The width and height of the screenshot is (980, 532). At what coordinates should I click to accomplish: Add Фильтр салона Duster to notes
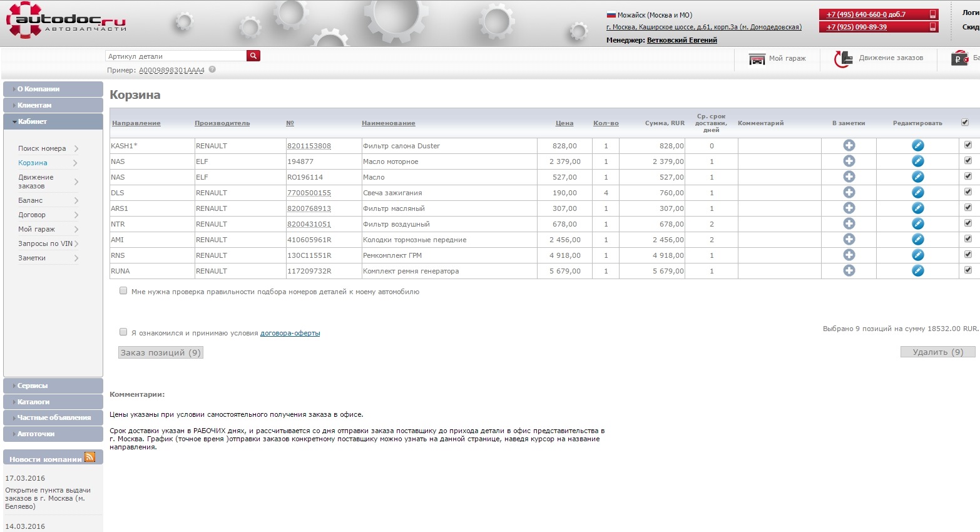(849, 145)
